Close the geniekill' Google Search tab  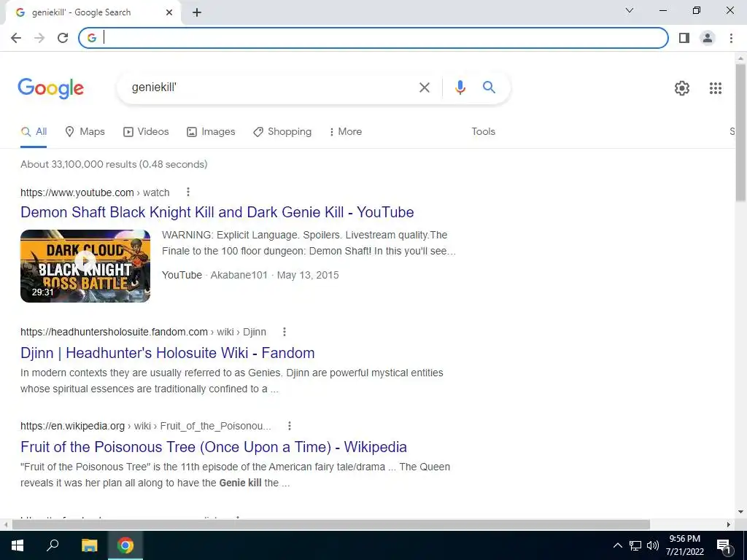169,13
